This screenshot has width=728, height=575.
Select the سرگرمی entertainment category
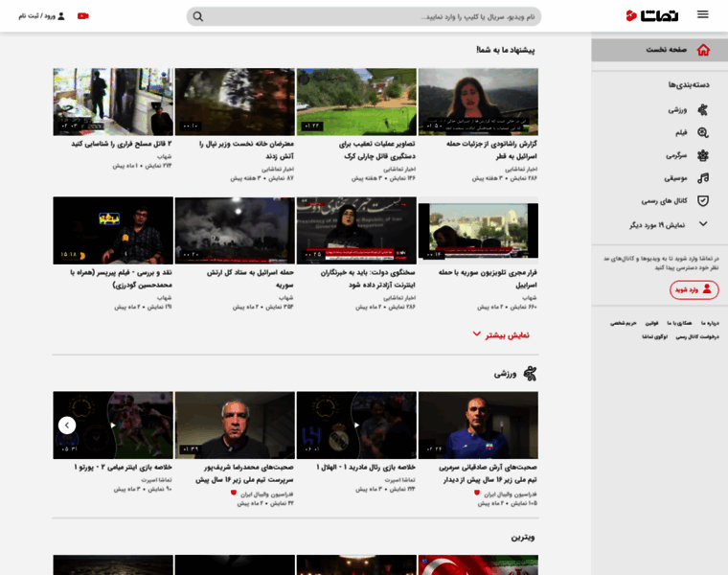tap(688, 155)
